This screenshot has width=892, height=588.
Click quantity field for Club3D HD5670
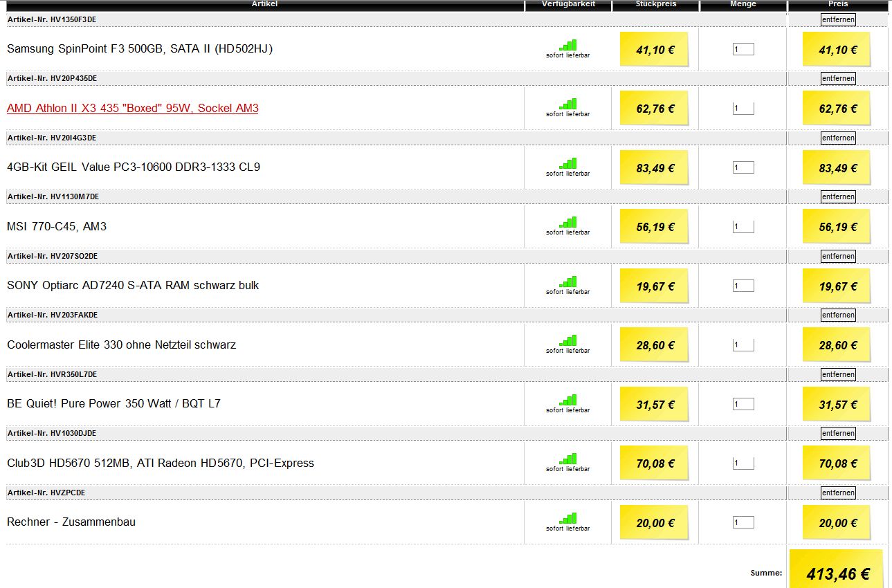point(743,463)
